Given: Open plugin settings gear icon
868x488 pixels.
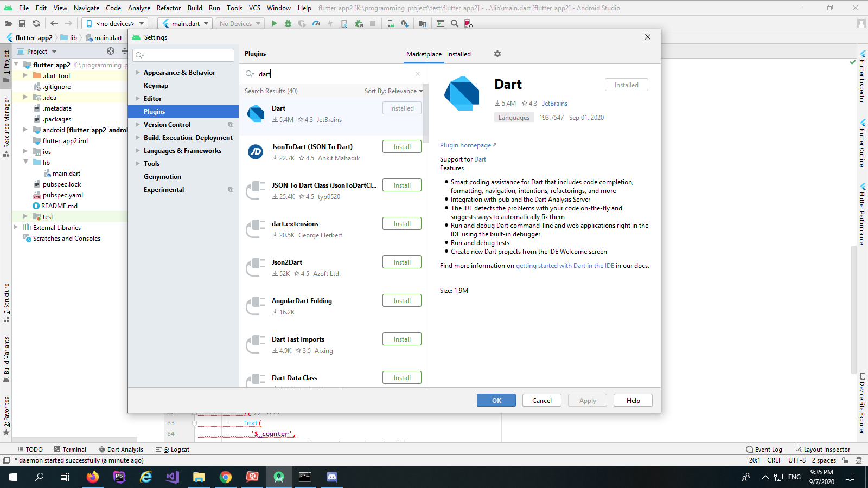Looking at the screenshot, I should pos(497,54).
